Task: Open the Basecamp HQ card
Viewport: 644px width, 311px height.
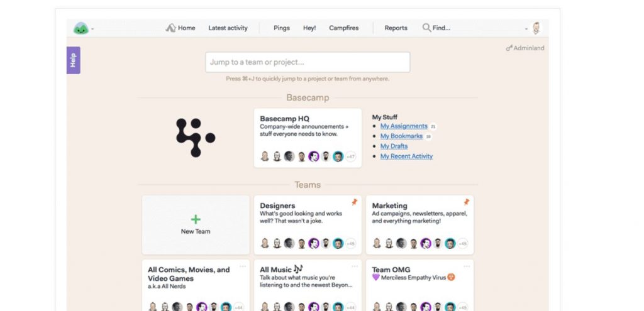Action: (308, 138)
